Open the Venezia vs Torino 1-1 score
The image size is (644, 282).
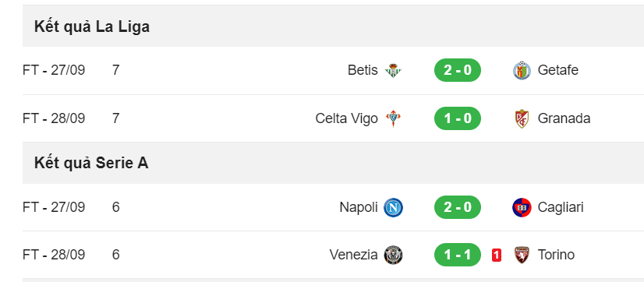click(x=458, y=255)
